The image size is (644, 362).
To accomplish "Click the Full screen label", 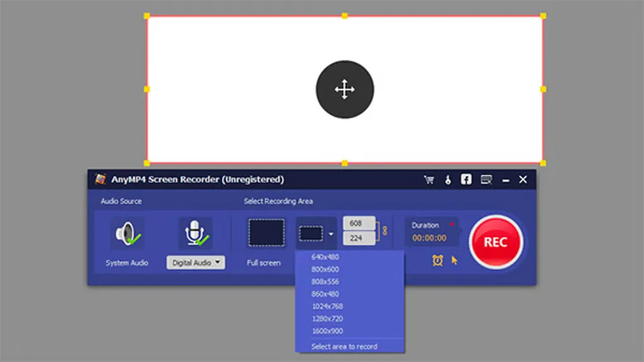I will click(264, 263).
